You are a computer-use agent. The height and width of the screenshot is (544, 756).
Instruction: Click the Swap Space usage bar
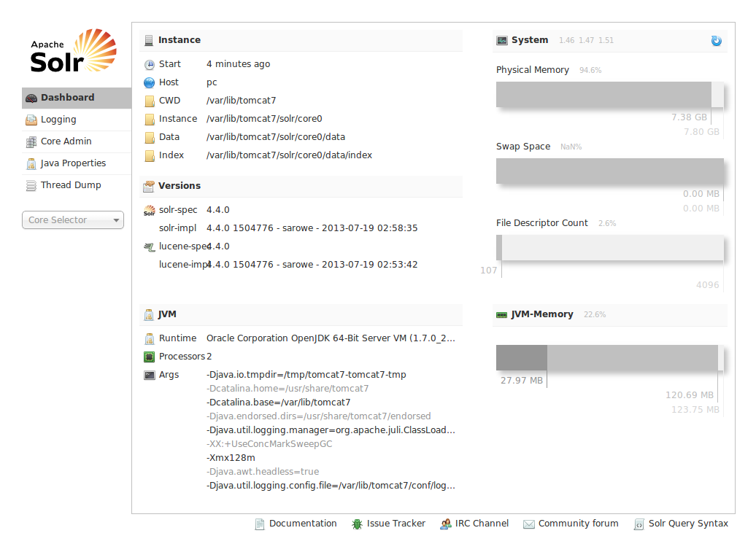(x=610, y=171)
